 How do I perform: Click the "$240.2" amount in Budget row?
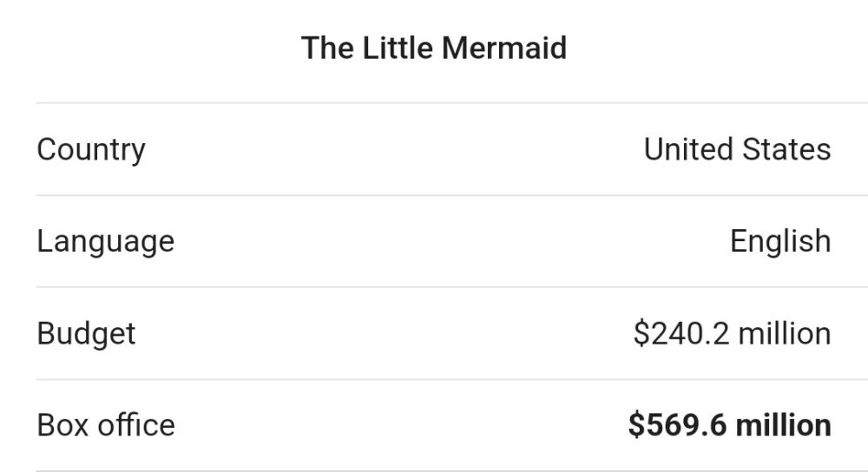pyautogui.click(x=681, y=334)
